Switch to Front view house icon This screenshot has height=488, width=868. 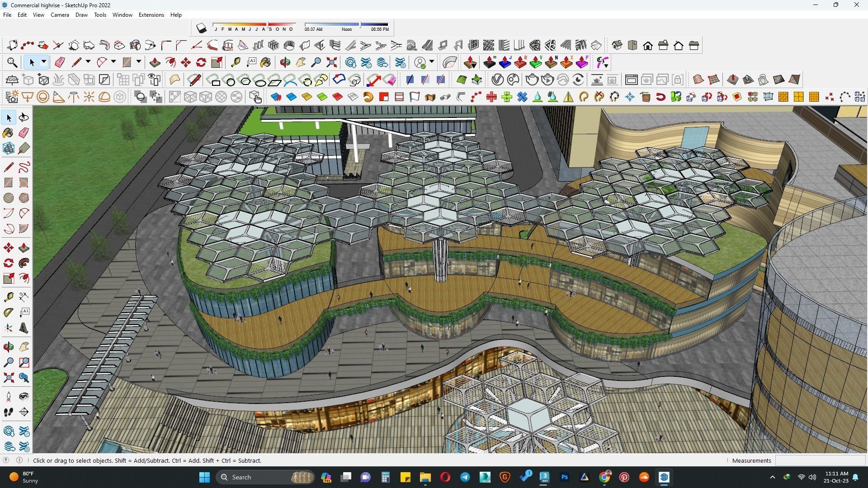(648, 45)
